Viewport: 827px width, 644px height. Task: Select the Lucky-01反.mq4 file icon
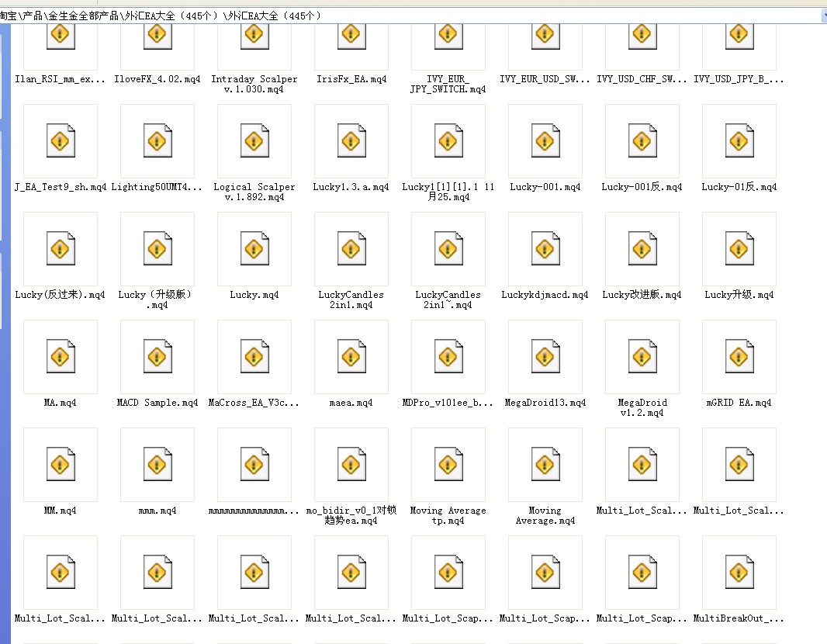pos(739,140)
